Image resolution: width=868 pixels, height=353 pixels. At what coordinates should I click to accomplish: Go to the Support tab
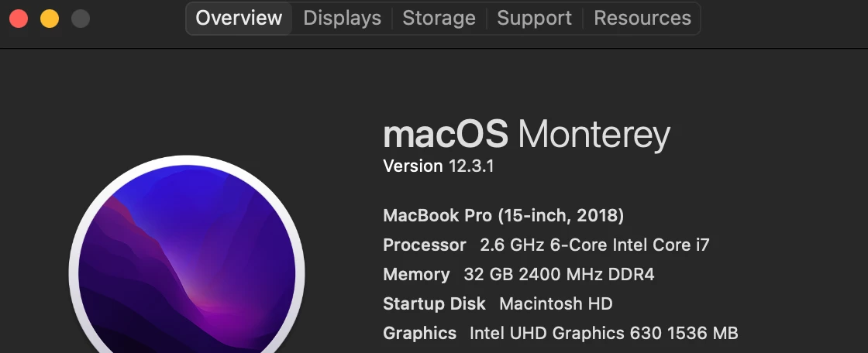534,18
